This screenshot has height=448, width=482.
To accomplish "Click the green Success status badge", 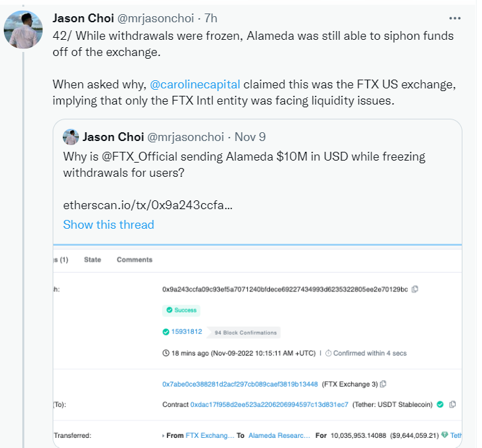I will 181,310.
